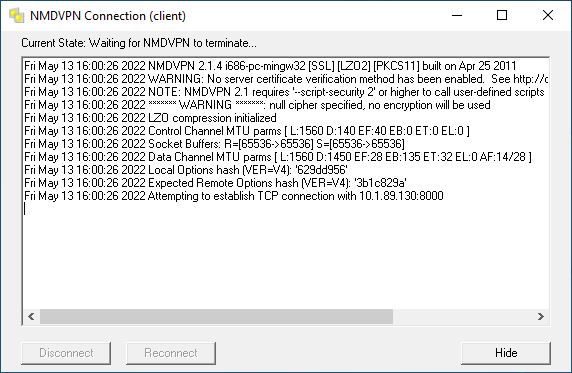
Task: Click the log line about LZO compression initialized
Action: [x=150, y=118]
